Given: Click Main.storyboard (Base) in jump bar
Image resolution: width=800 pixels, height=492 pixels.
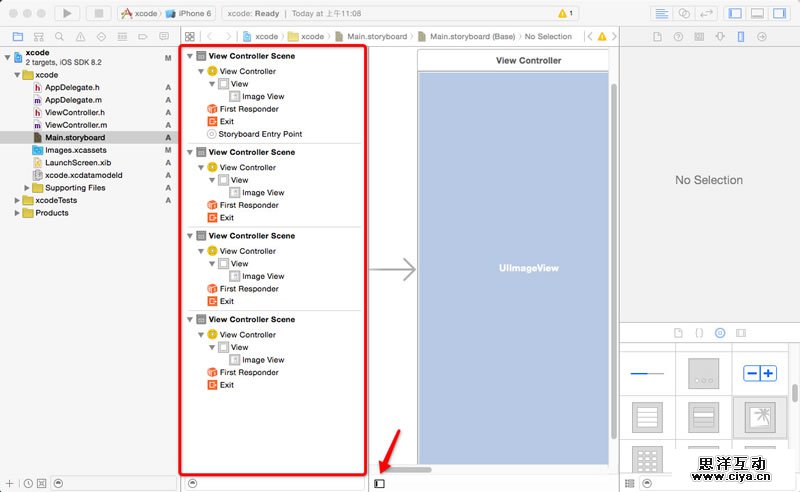Looking at the screenshot, I should (472, 36).
